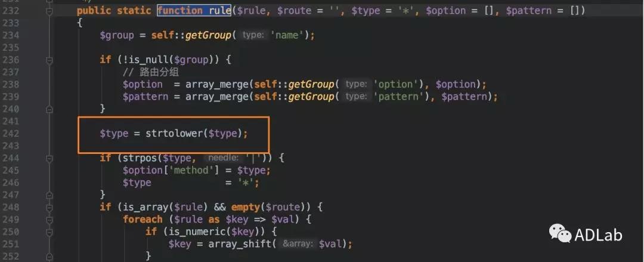Screen dimensions: 644x262
Task: Collapse the rule function fold marker on line 232
Action: [49, 11]
